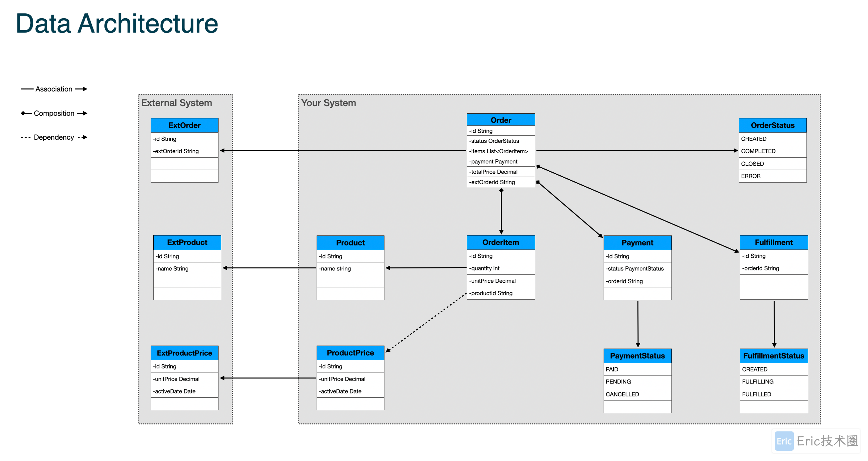Click '-activeDate Date' in ProductPrice table
868x461 pixels.
pyautogui.click(x=351, y=391)
